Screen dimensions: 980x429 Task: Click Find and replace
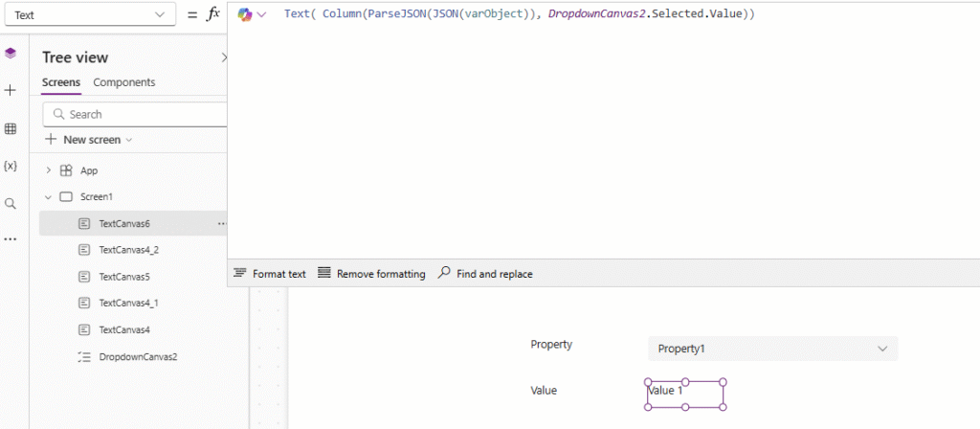[x=485, y=274]
